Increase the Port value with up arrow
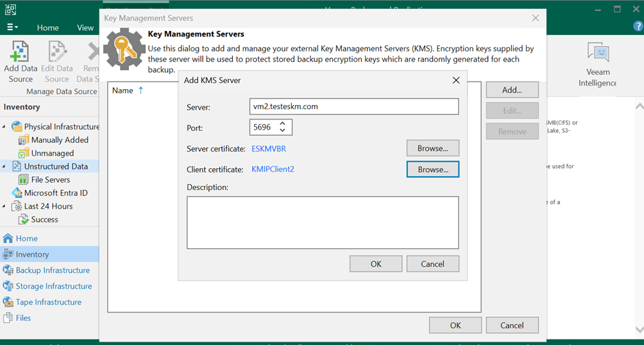 pyautogui.click(x=282, y=123)
